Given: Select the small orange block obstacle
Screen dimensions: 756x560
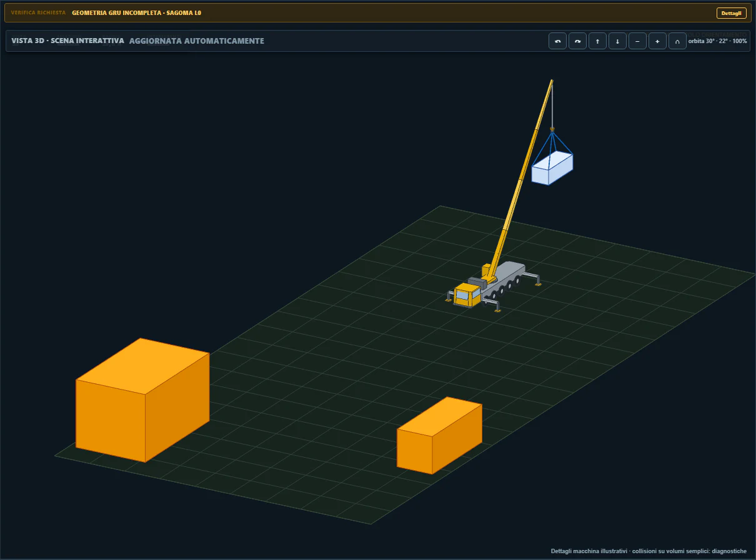Looking at the screenshot, I should [439, 435].
